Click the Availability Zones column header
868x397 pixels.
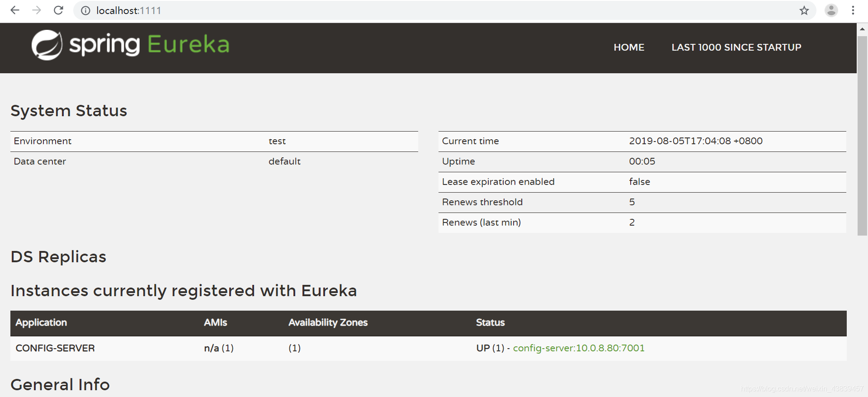[328, 323]
